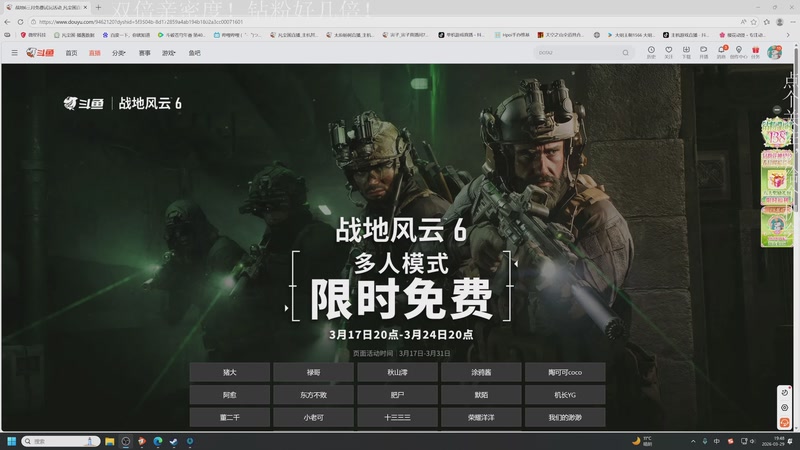
Task: Click the Windows taskbar search box
Action: (61, 441)
